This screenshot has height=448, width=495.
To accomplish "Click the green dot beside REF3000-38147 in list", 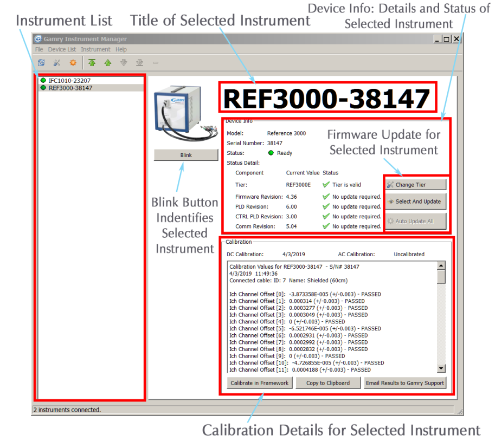I will click(x=43, y=88).
